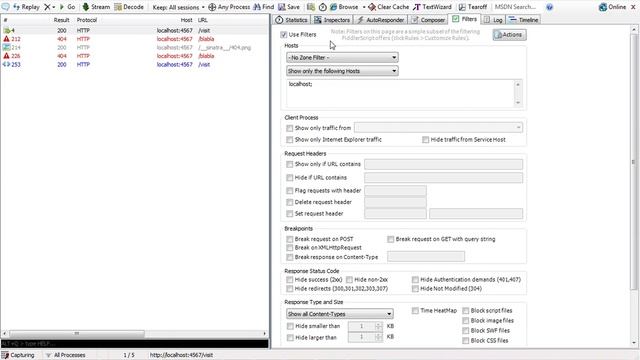Enable Show only traffic from checkbox
Image resolution: width=640 pixels, height=360 pixels.
pos(289,128)
